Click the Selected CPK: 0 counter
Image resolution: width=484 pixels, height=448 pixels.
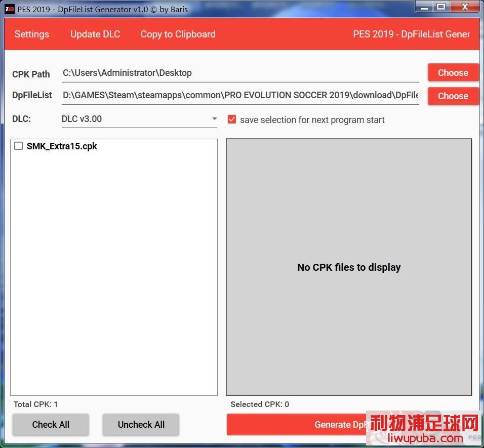coord(260,404)
